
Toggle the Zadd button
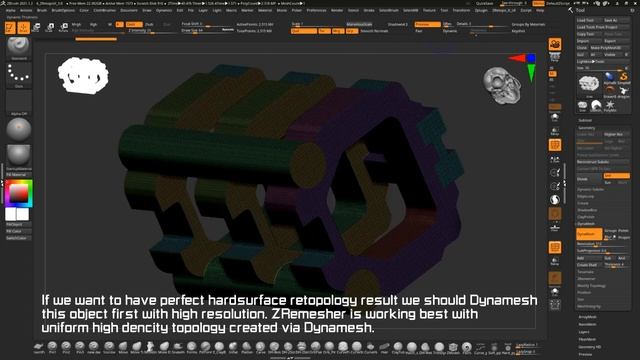[x=134, y=24]
